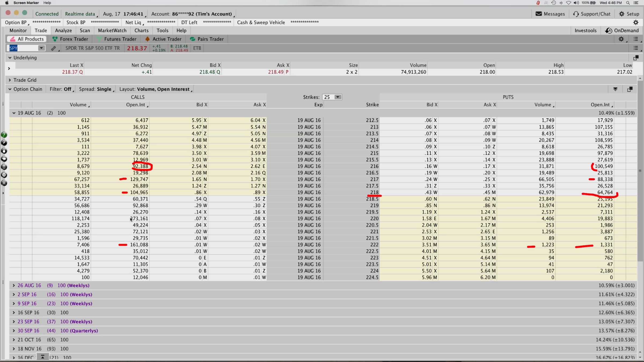The image size is (644, 362).
Task: Open the Pairs Trader layout
Action: (207, 39)
